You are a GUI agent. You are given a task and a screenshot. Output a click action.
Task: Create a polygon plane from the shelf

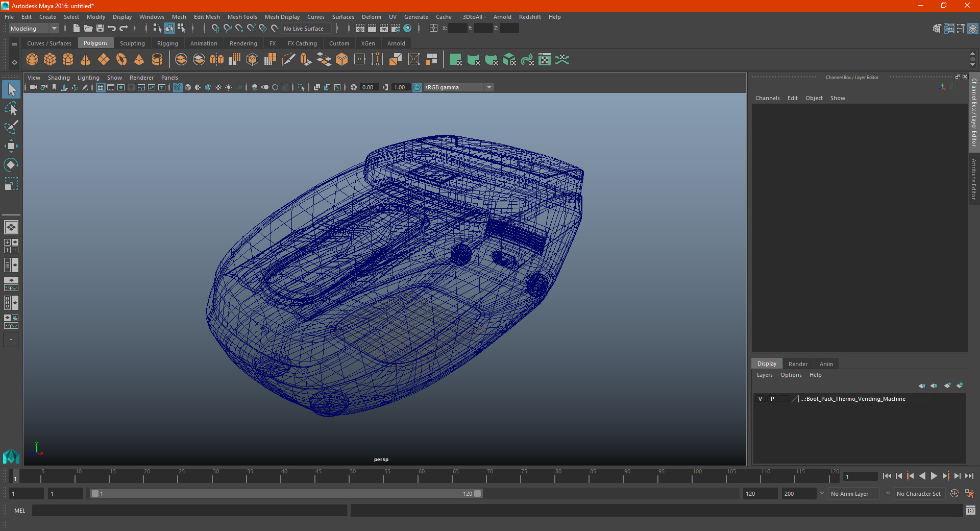(x=104, y=60)
